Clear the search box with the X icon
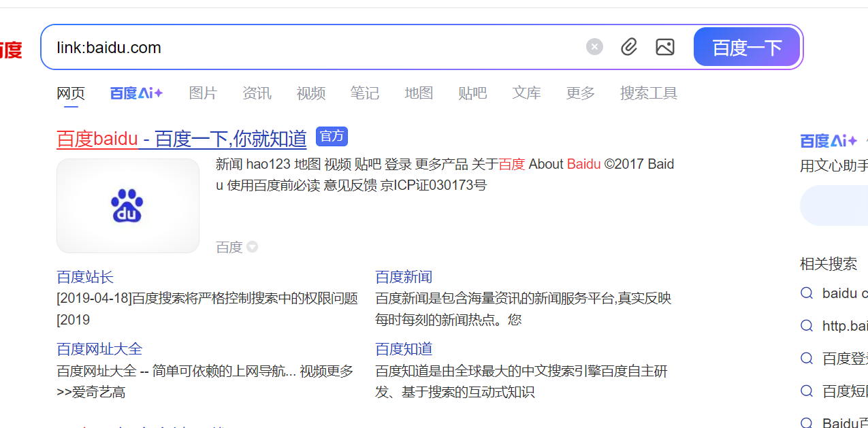 click(594, 47)
